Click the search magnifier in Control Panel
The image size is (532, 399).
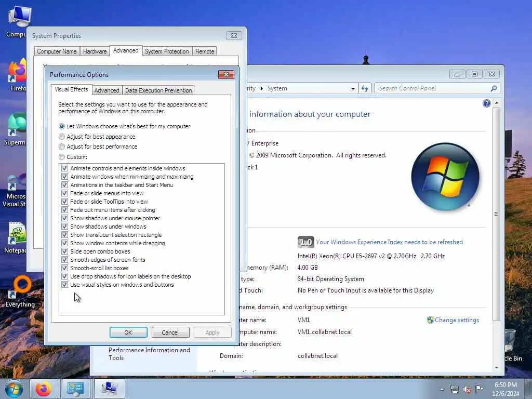tap(494, 88)
